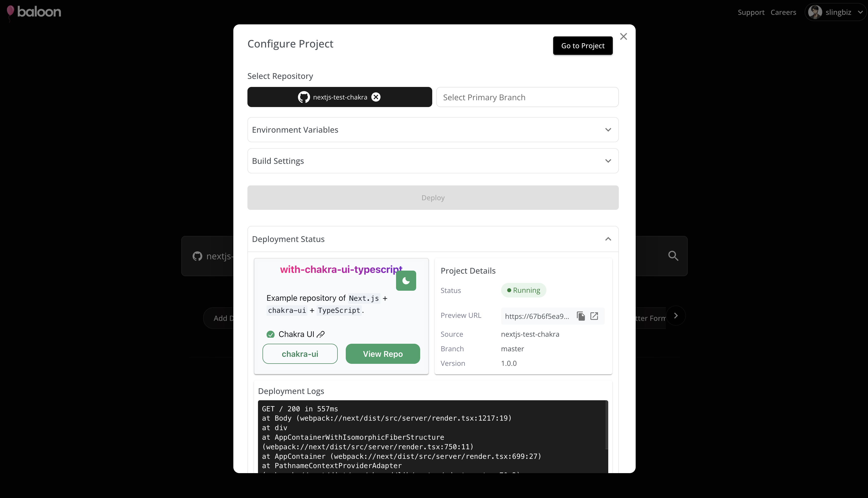Click the search magnifier icon

coord(673,256)
